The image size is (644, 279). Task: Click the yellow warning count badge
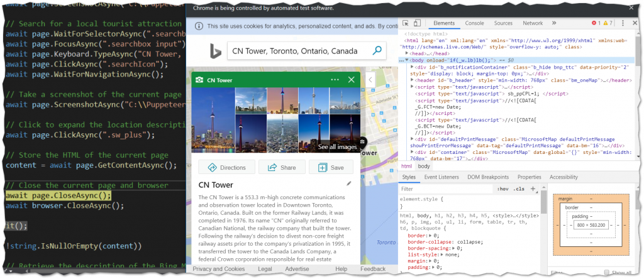pos(608,23)
